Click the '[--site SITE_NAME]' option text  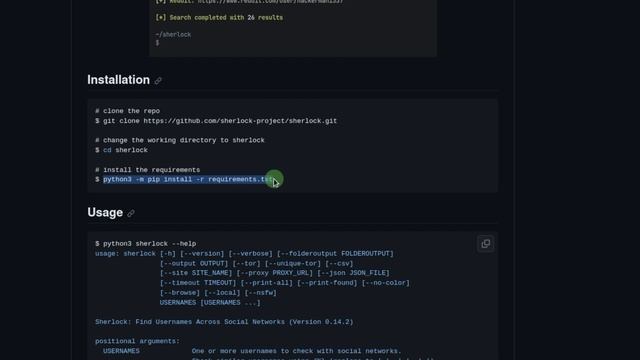[x=196, y=273]
